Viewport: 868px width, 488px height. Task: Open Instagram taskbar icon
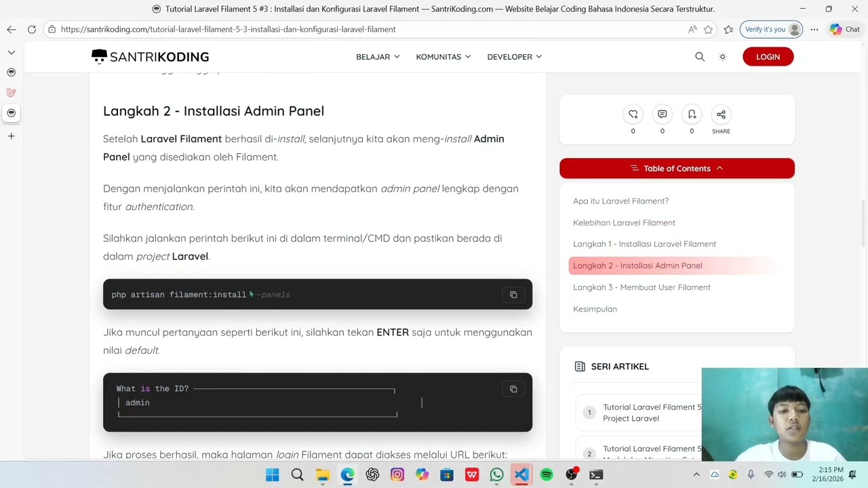(397, 475)
